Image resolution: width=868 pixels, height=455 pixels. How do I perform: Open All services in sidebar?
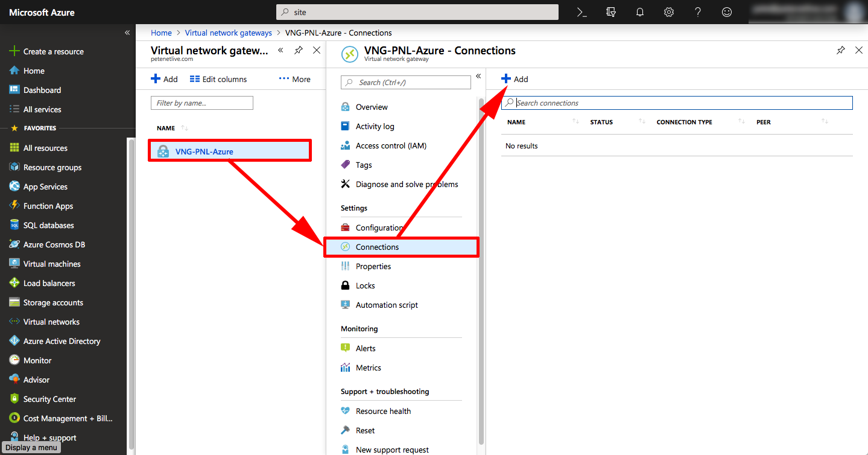click(35, 109)
